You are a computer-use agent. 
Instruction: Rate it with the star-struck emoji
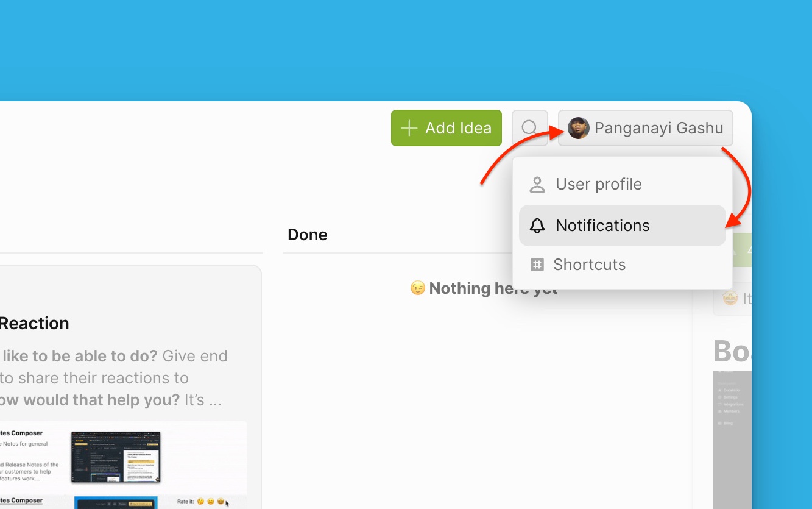(221, 502)
